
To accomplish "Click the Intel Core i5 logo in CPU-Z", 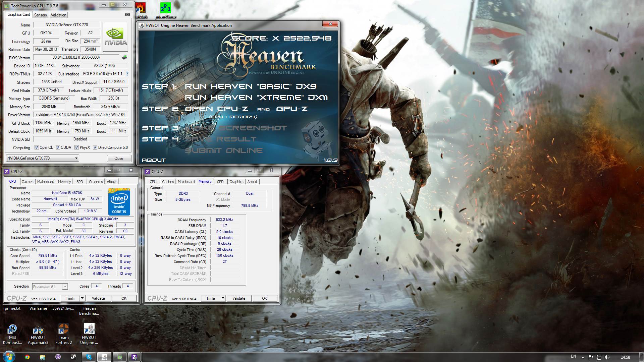I will pos(119,202).
